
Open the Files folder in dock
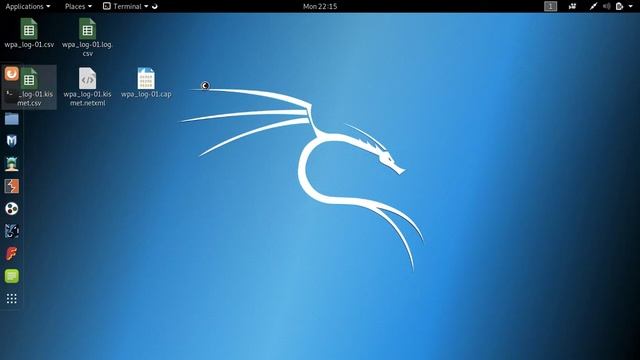pos(11,119)
